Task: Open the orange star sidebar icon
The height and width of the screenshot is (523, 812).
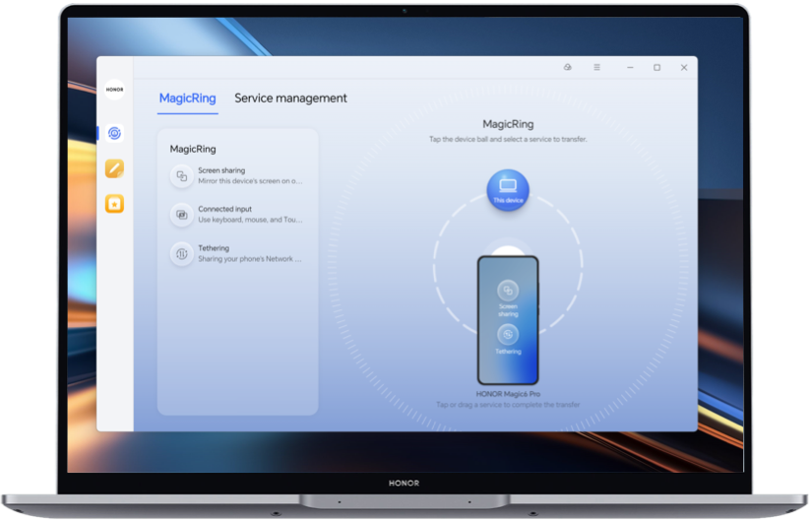Action: (115, 204)
